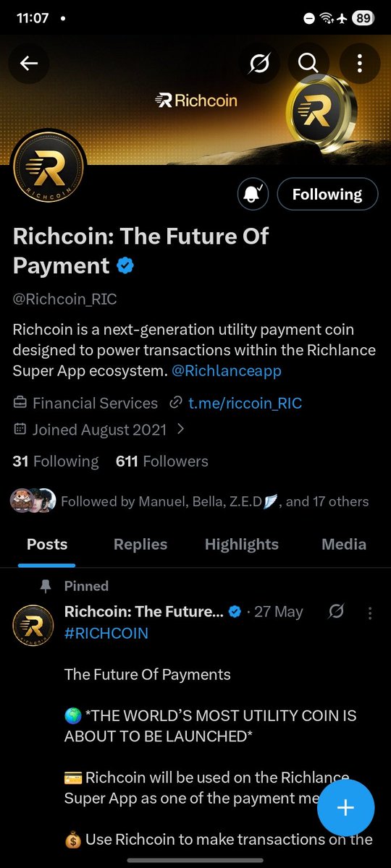Tap the blue verified badge
The width and height of the screenshot is (391, 868).
coord(125,265)
